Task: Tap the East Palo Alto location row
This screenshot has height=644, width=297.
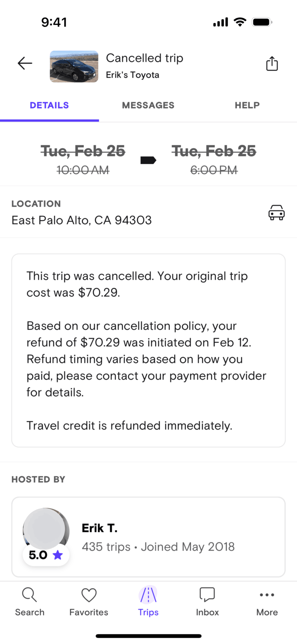Action: [x=82, y=220]
